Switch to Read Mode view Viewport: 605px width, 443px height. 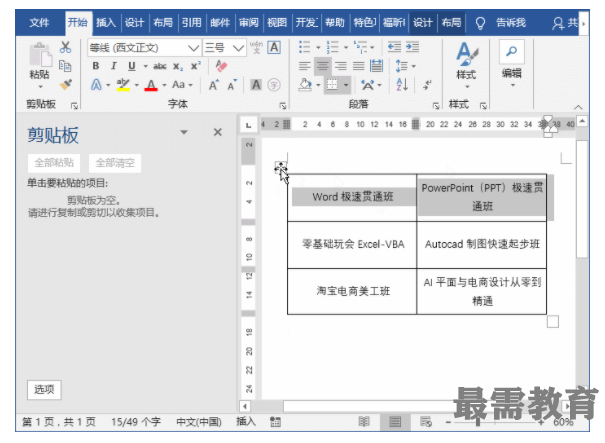point(364,421)
